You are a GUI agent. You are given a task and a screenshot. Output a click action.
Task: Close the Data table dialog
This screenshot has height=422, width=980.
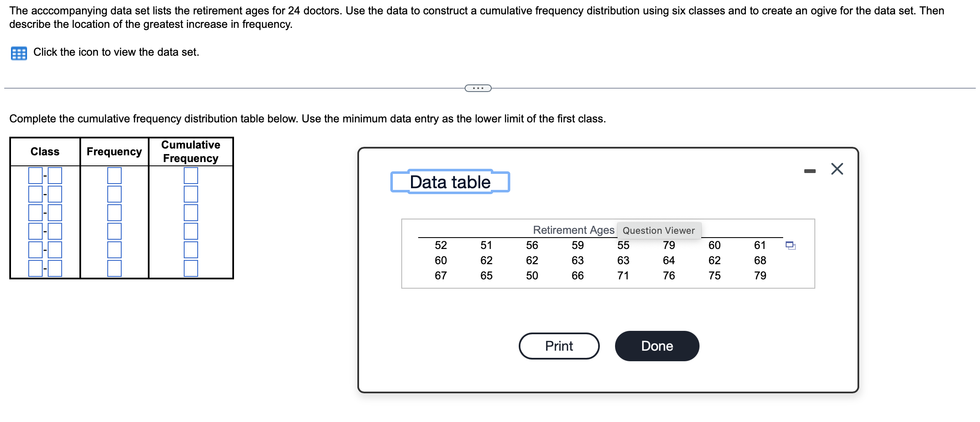click(837, 169)
